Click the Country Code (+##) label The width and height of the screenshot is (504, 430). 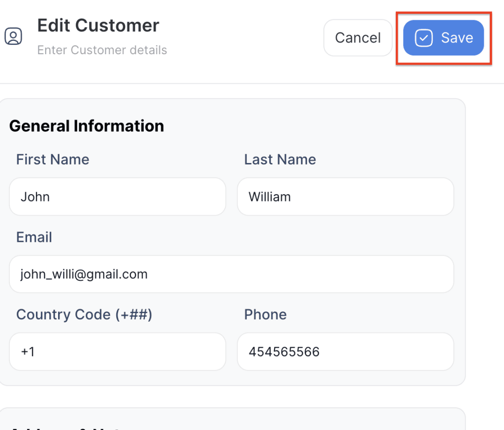84,315
